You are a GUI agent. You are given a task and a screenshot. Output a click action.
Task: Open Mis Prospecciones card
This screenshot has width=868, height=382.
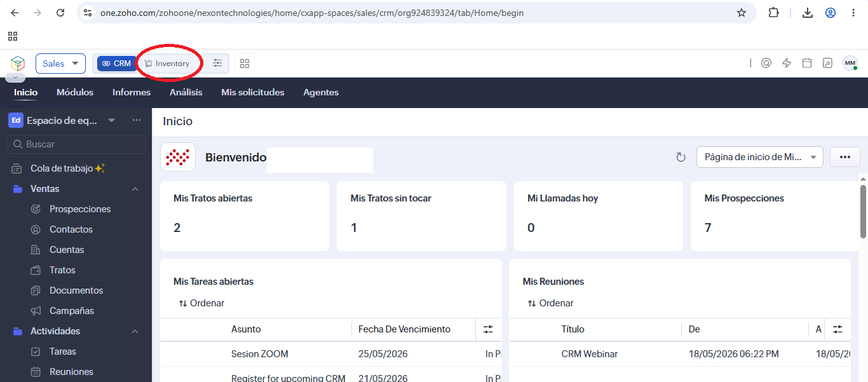[x=775, y=216]
